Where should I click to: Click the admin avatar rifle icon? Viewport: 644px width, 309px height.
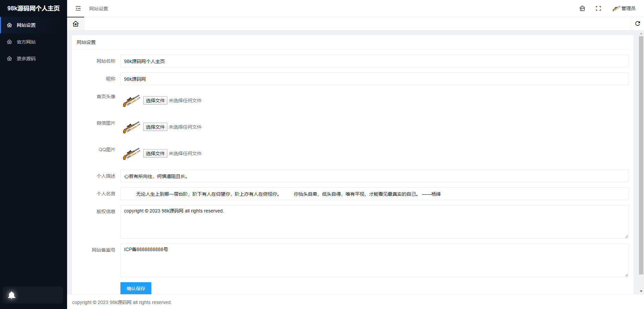[x=616, y=8]
